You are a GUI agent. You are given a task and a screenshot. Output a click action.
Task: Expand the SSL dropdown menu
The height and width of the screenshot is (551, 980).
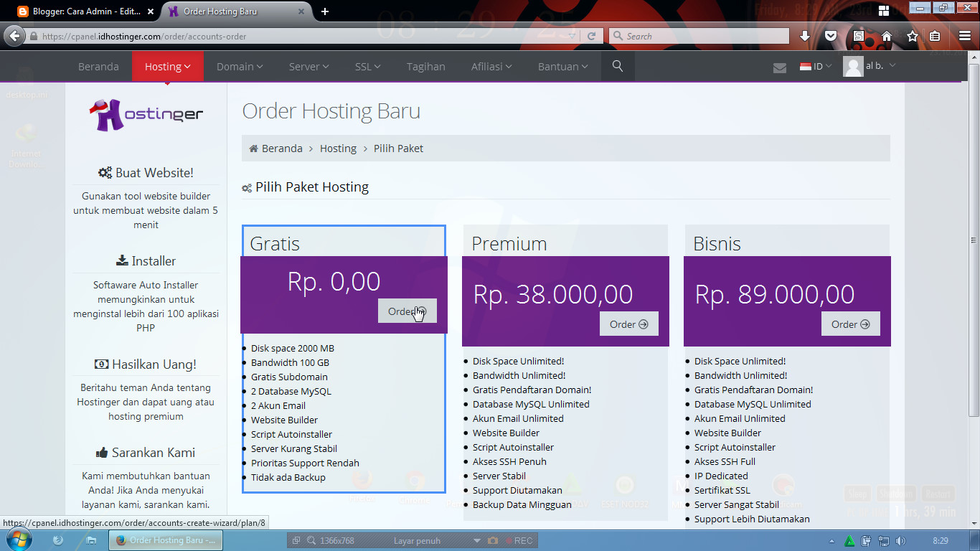coord(367,66)
